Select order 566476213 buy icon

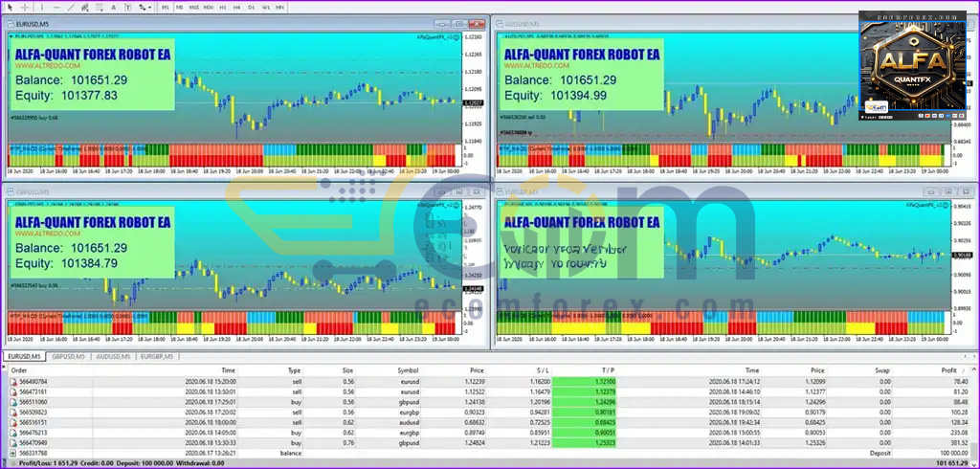[x=13, y=433]
